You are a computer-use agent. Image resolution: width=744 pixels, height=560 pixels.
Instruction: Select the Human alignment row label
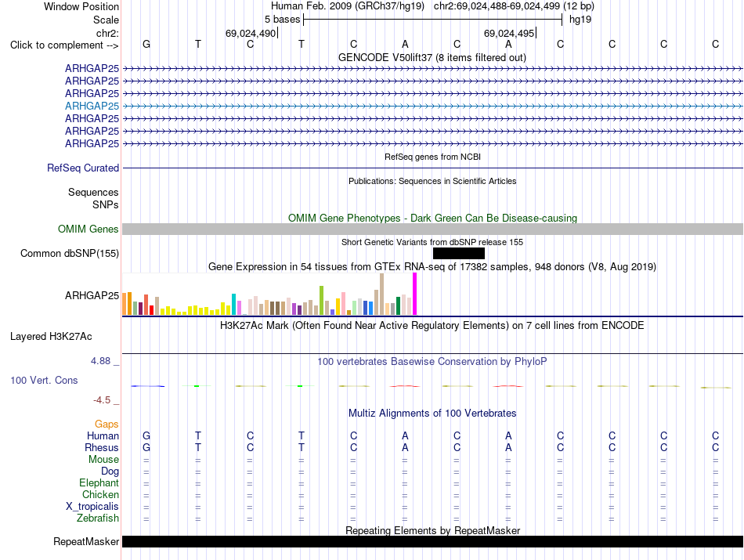click(103, 435)
